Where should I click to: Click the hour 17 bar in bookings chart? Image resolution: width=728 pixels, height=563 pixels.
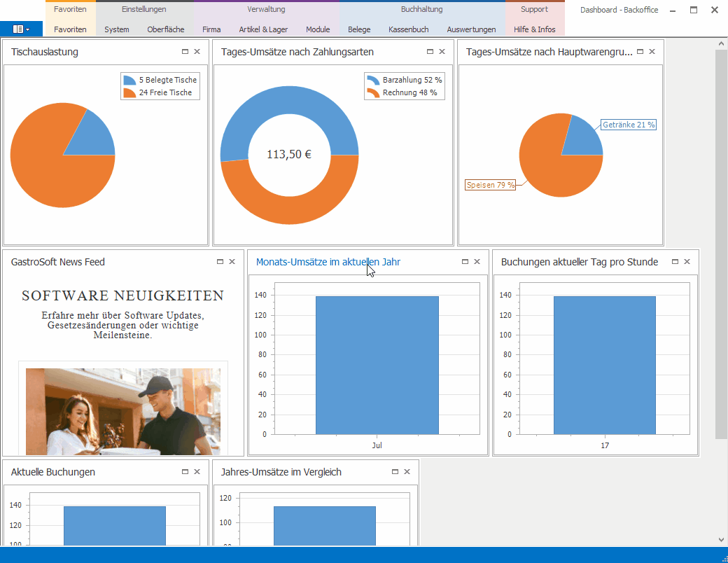tap(605, 365)
